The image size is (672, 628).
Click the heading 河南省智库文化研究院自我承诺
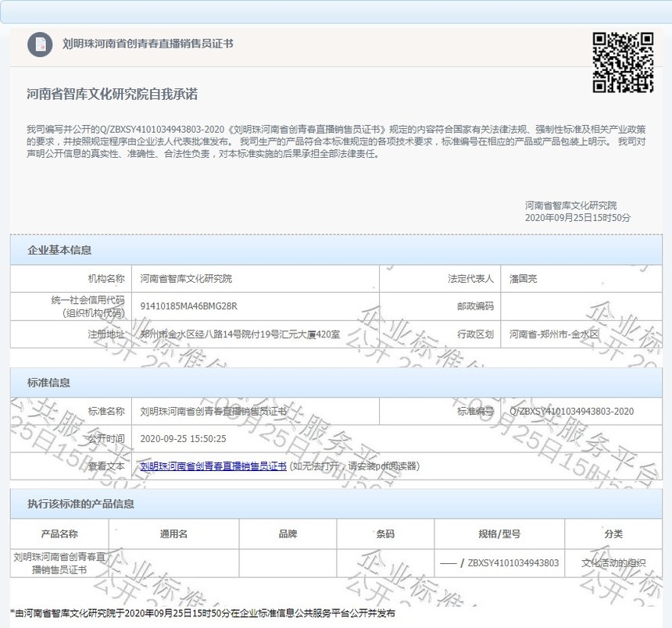coord(112,95)
